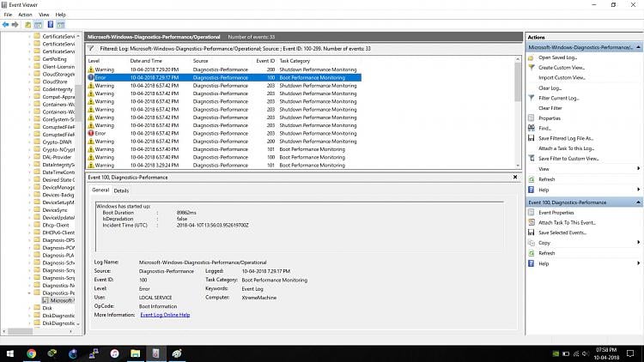Sort events by the Level column header
Screen dimensions: 644x362
pos(94,61)
